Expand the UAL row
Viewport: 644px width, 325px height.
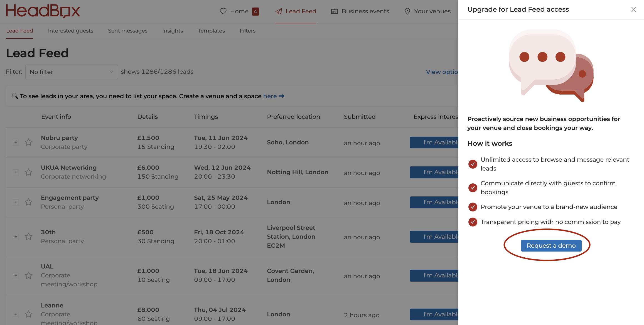click(x=16, y=275)
